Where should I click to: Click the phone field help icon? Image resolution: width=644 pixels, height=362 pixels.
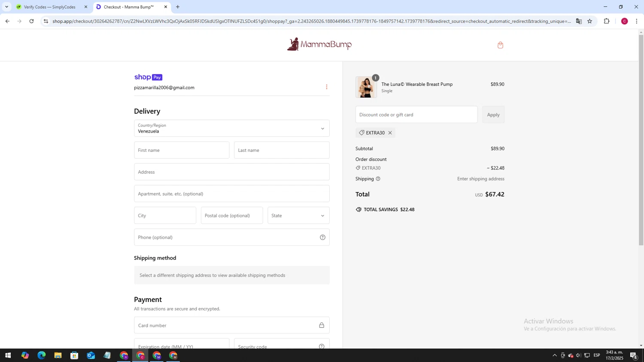pos(322,238)
